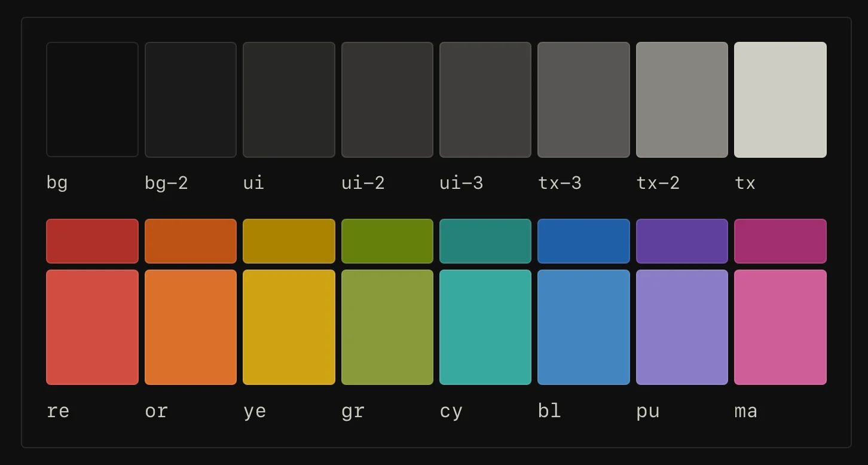Select the dark yellow swatch above ye

(289, 241)
